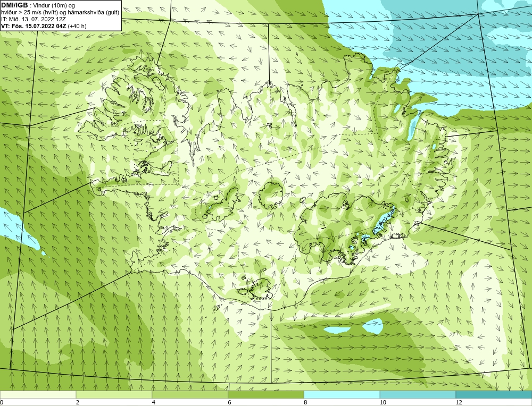Click the 0–2 m/s palest legend swatch
The height and width of the screenshot is (406, 532).
pyautogui.click(x=38, y=394)
